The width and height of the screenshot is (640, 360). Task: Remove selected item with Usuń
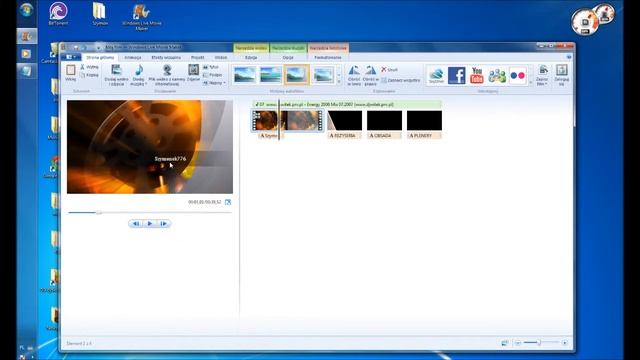click(389, 70)
